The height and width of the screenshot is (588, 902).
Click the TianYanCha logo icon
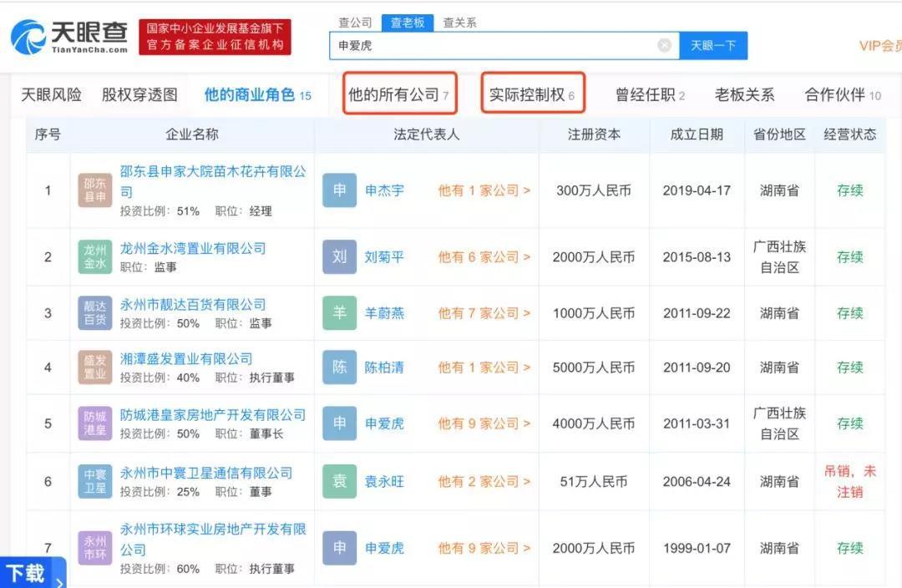[x=29, y=37]
